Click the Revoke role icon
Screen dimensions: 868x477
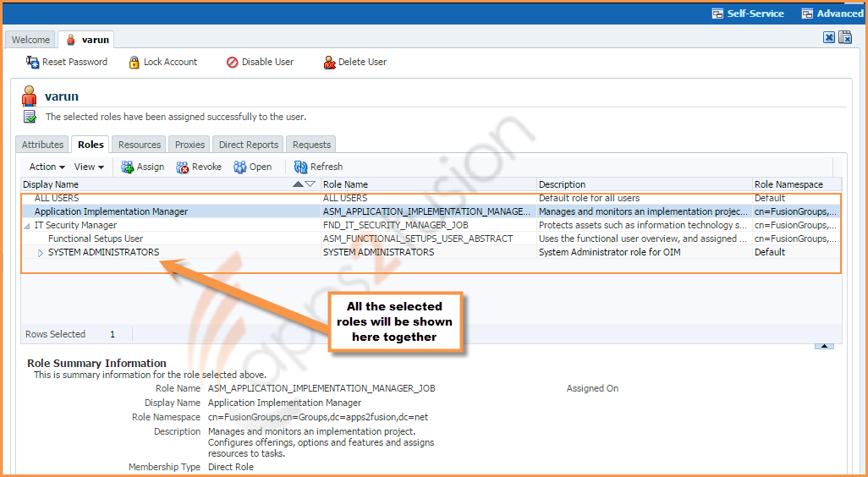coord(183,167)
